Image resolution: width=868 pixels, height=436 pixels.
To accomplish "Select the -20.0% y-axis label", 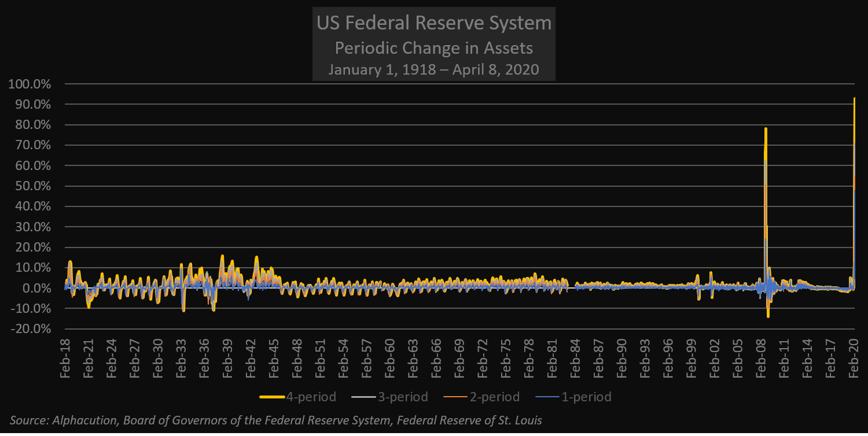I will point(30,329).
